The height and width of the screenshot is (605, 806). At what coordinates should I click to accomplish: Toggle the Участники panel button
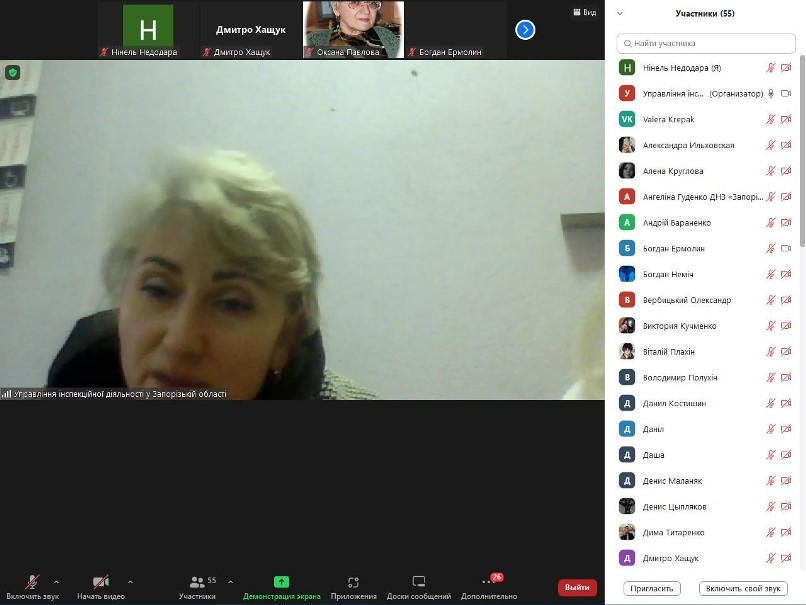[x=197, y=586]
